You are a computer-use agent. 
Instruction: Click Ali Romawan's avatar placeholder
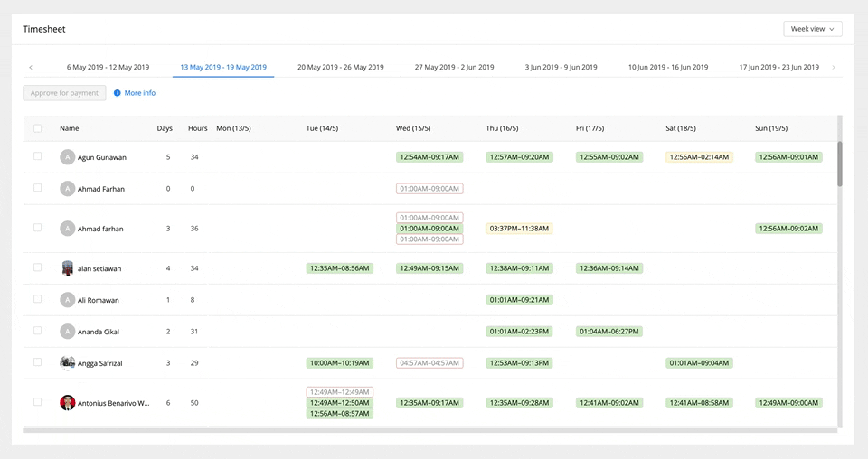(x=67, y=300)
